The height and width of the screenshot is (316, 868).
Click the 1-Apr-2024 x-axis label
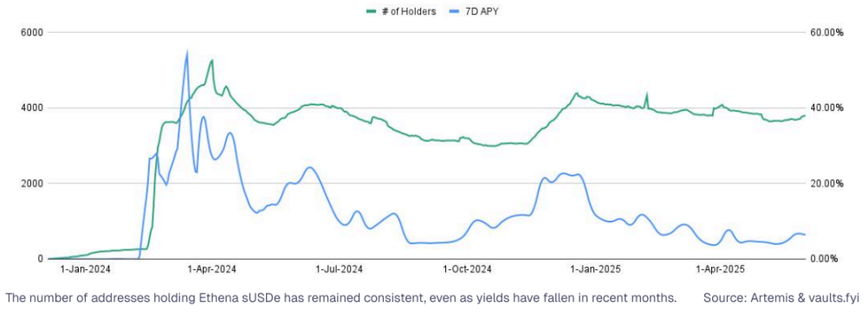pos(212,269)
